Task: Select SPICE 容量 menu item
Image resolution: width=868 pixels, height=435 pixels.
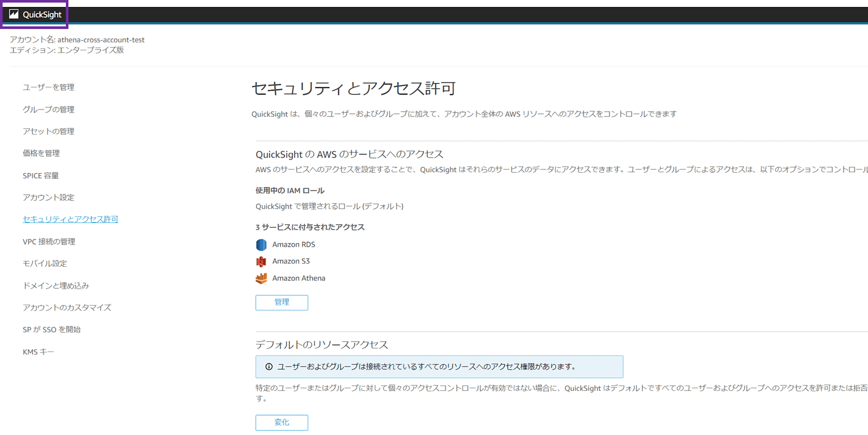Action: click(x=41, y=176)
